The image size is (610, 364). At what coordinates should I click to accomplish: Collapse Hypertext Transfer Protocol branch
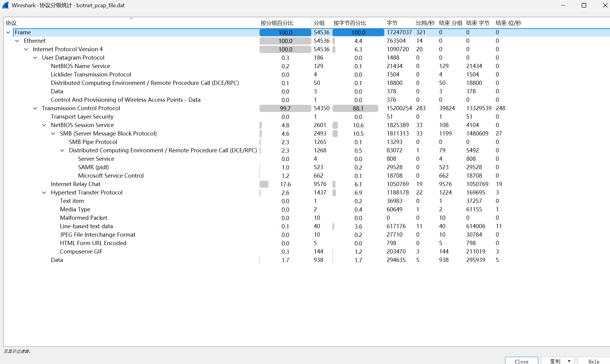coord(44,193)
